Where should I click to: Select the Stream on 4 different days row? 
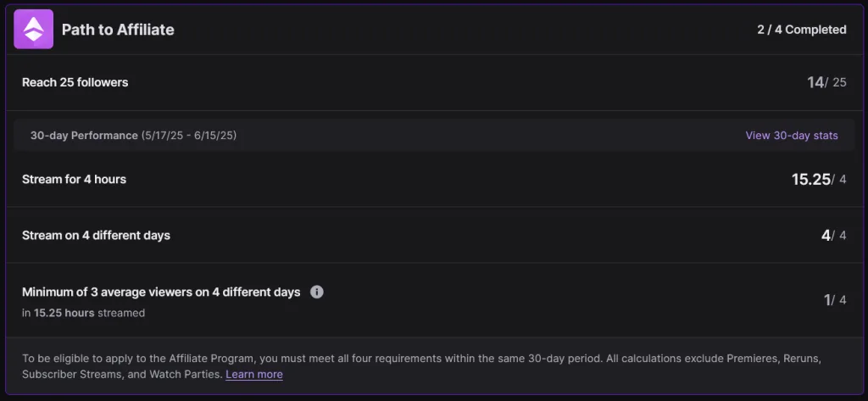434,236
